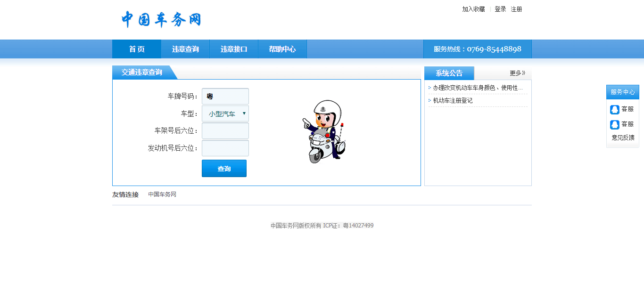Open the 机动车注册登记 announcement
Screen dimensions: 644x300
point(453,101)
